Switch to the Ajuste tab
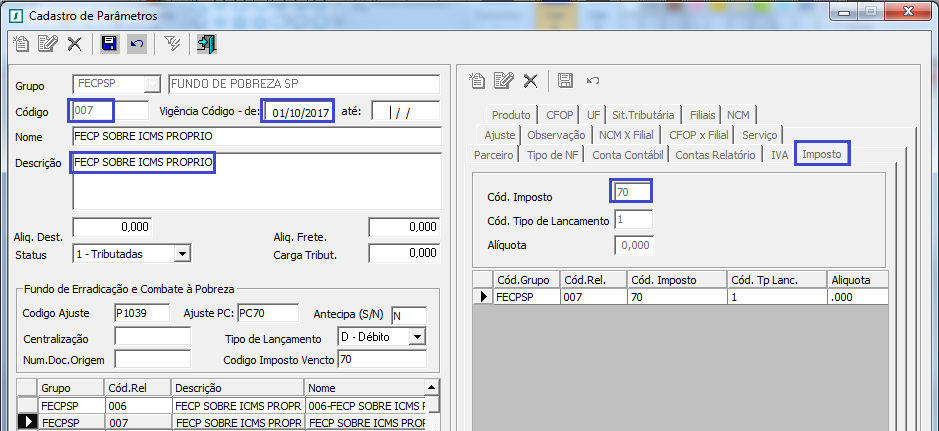Viewport: 939px width, 431px height. [499, 135]
